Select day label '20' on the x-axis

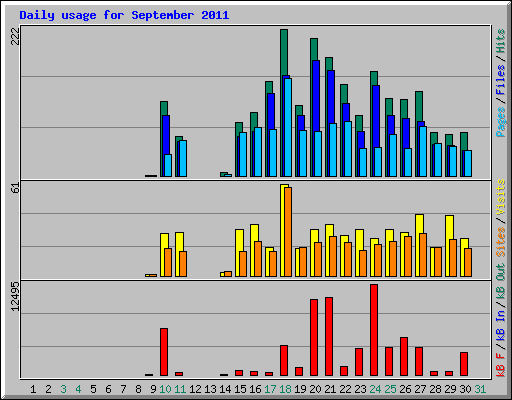pyautogui.click(x=315, y=389)
